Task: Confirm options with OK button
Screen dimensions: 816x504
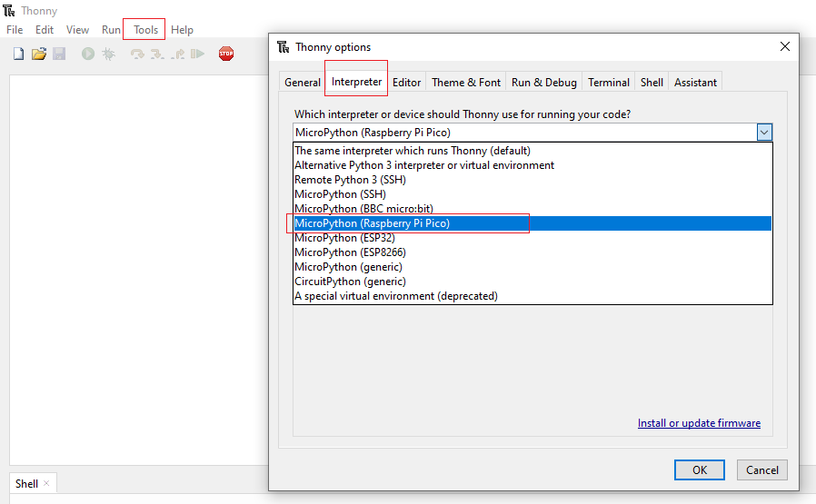Action: tap(700, 469)
